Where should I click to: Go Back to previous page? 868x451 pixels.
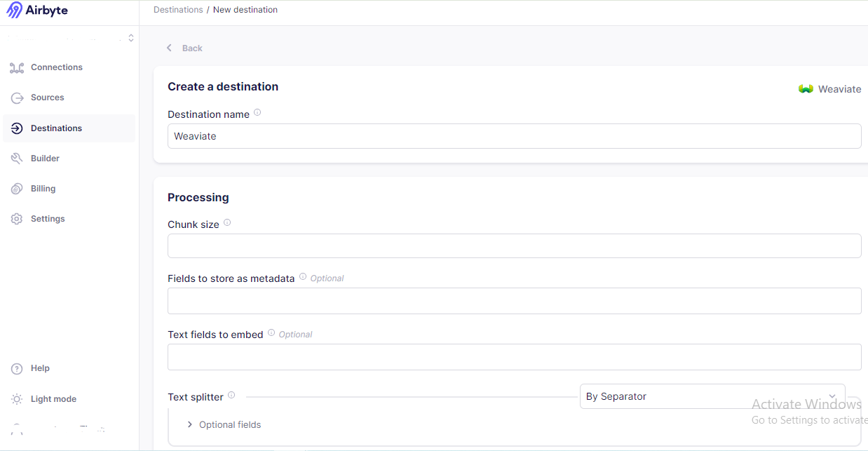(184, 48)
